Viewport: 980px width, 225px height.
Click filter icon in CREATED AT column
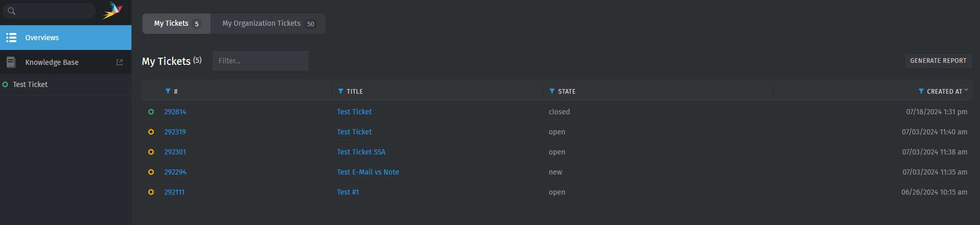(921, 91)
